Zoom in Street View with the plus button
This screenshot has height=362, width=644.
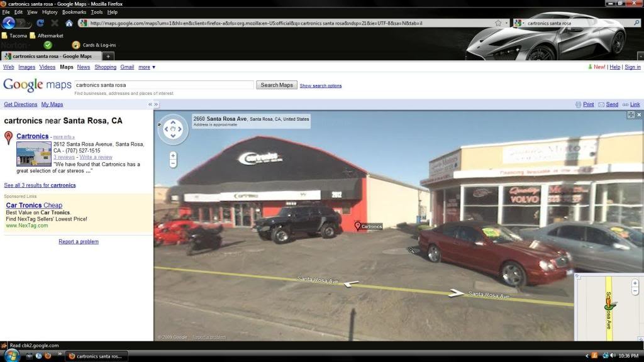[x=173, y=156]
